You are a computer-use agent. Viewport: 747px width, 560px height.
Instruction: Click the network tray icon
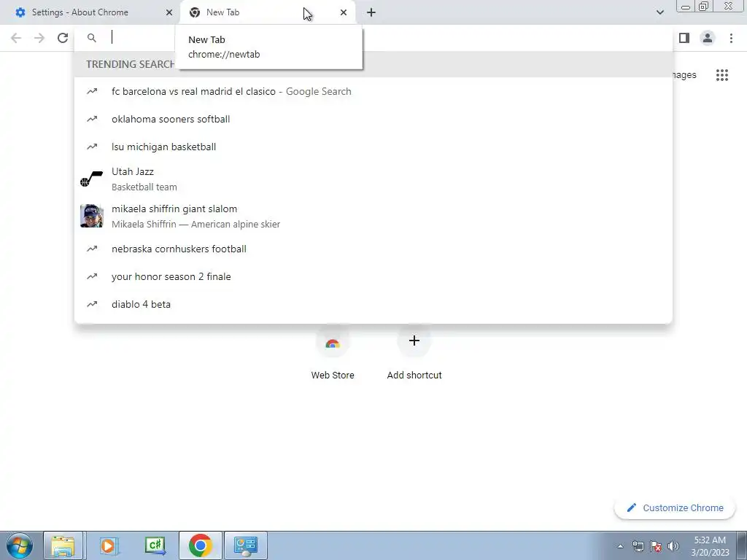tap(638, 546)
